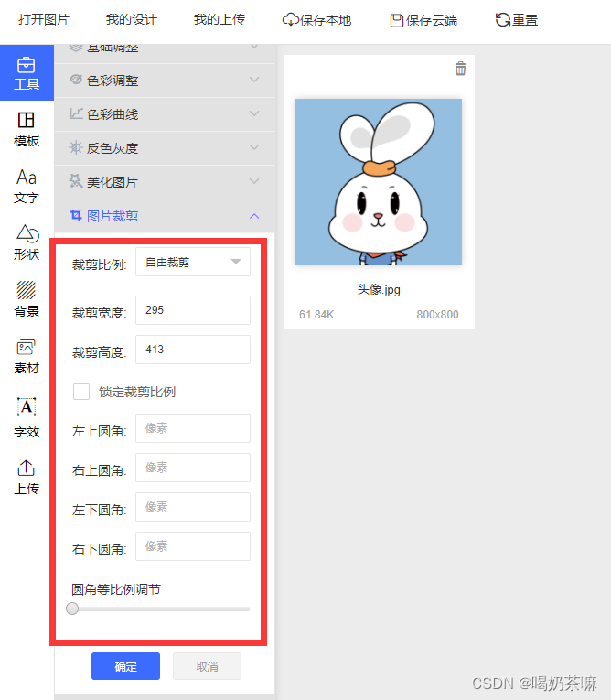The width and height of the screenshot is (611, 700).
Task: Open the 模板 templates panel
Action: pyautogui.click(x=27, y=129)
